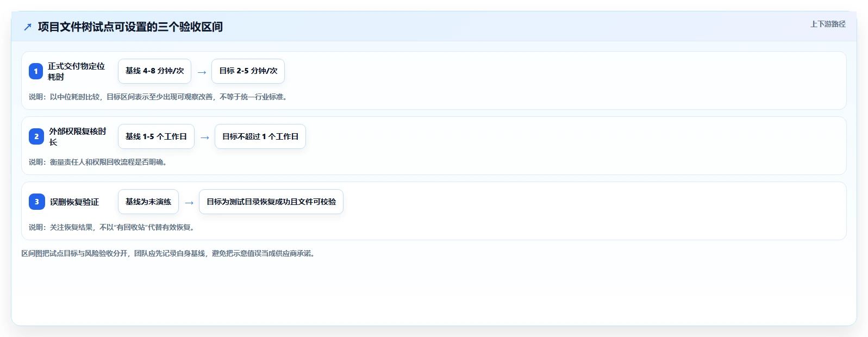The image size is (868, 337).
Task: Click the note starting 说明：以中位耗时比较
Action: (159, 97)
